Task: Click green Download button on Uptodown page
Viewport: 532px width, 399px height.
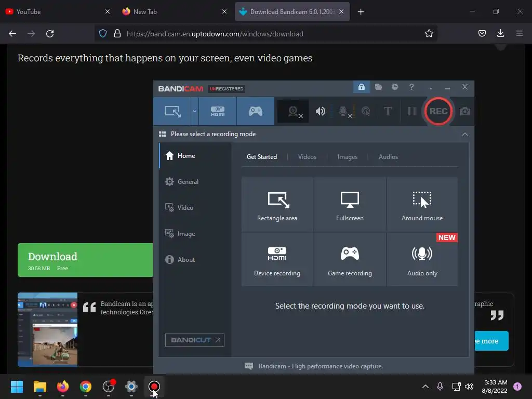Action: tap(85, 260)
